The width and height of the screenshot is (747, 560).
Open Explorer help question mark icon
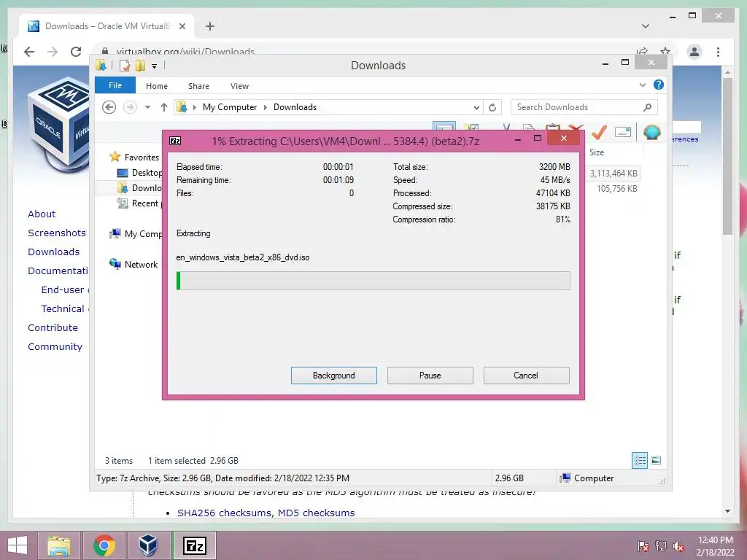659,85
